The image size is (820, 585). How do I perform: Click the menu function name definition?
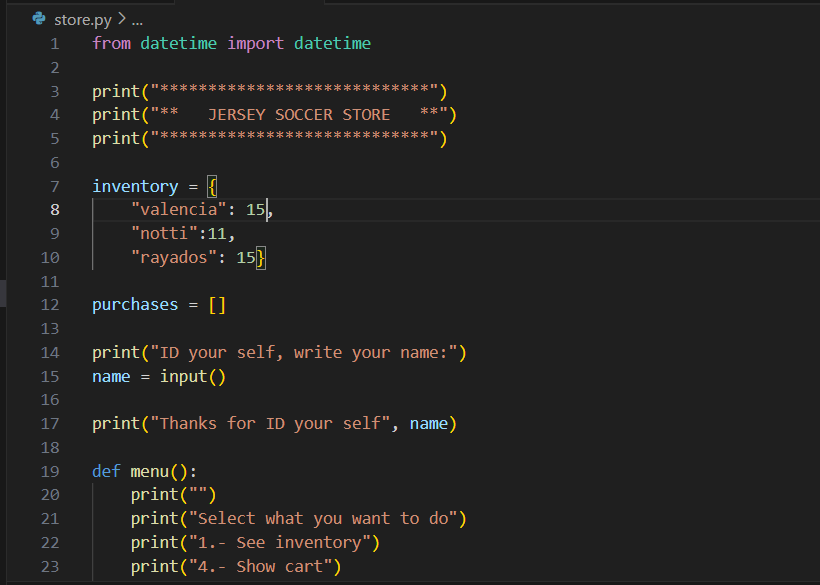pyautogui.click(x=150, y=471)
